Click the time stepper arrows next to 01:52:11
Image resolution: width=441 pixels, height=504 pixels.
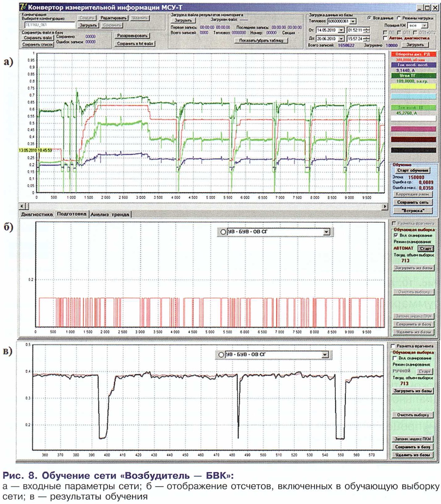point(367,30)
